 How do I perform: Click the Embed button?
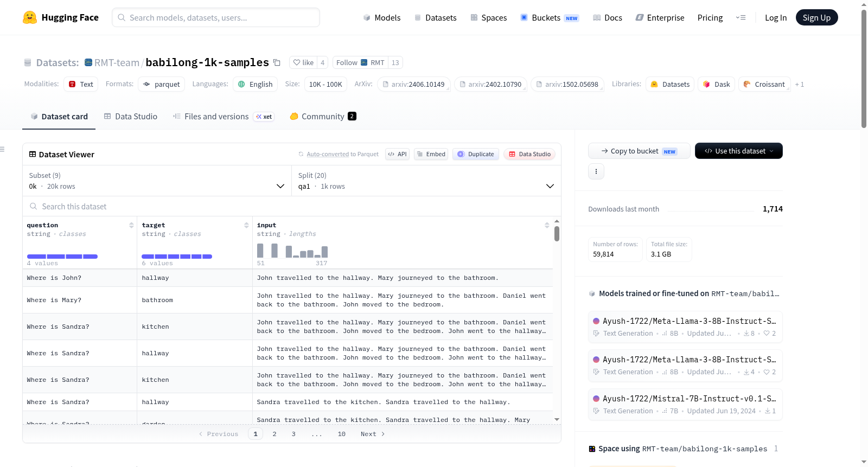click(x=431, y=154)
